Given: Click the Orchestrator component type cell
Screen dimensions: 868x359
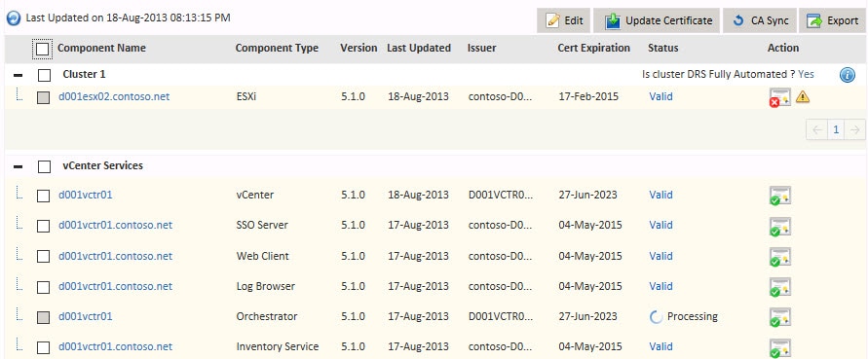Looking at the screenshot, I should point(267,316).
